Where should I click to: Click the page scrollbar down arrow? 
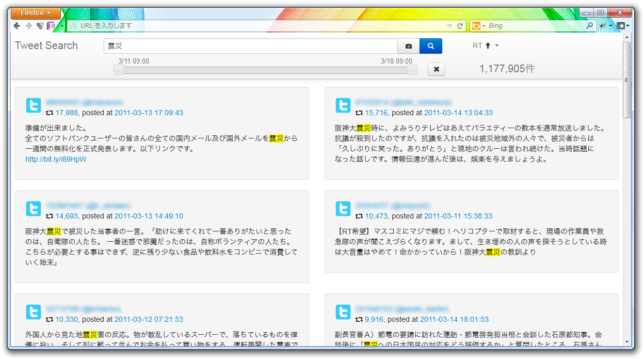point(627,342)
